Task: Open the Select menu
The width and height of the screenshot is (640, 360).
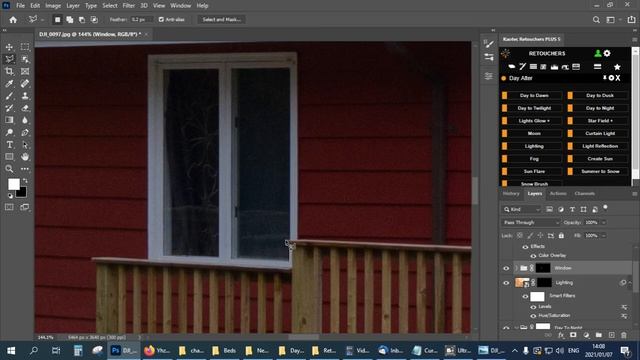Action: [x=109, y=6]
